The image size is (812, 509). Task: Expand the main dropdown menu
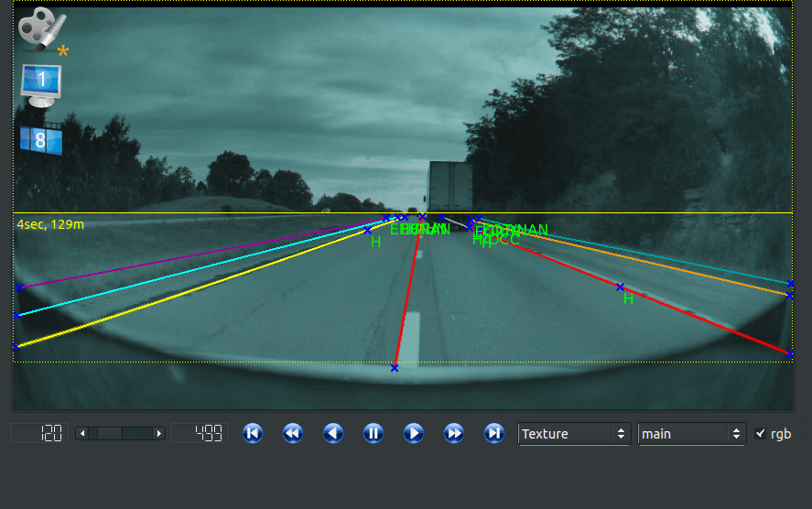(x=693, y=434)
